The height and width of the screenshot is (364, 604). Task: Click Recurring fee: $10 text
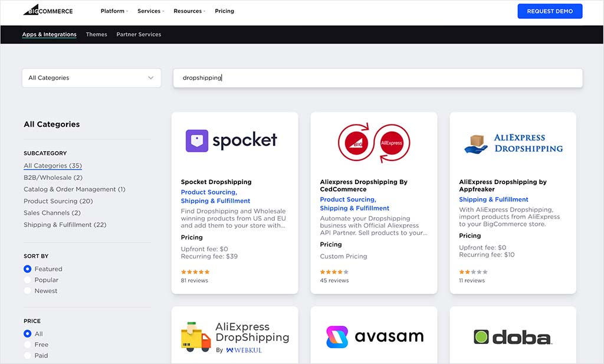tap(487, 255)
